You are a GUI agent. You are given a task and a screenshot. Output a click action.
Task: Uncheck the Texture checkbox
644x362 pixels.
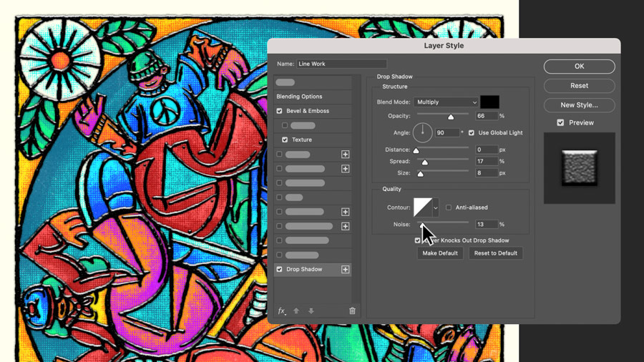tap(285, 140)
